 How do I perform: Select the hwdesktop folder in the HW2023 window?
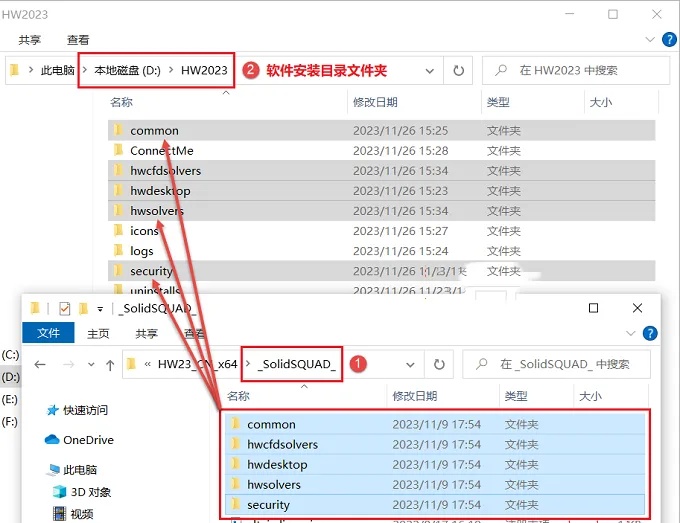point(381,191)
